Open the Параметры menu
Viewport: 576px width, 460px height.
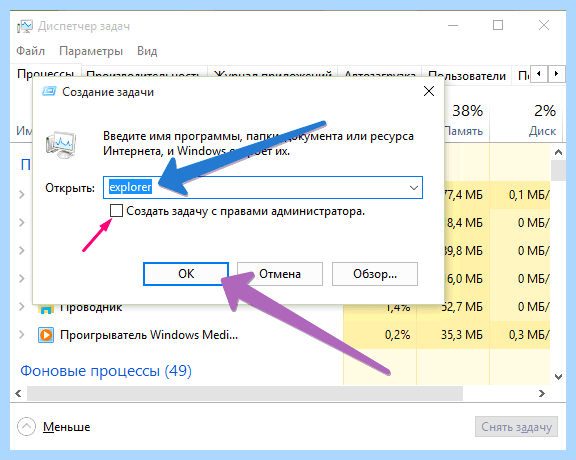(91, 51)
